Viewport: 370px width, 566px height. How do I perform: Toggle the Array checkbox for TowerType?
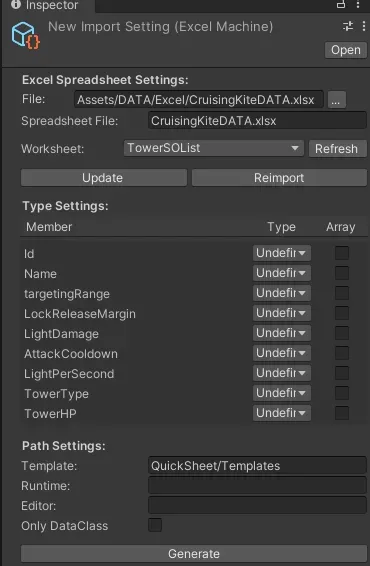(341, 393)
